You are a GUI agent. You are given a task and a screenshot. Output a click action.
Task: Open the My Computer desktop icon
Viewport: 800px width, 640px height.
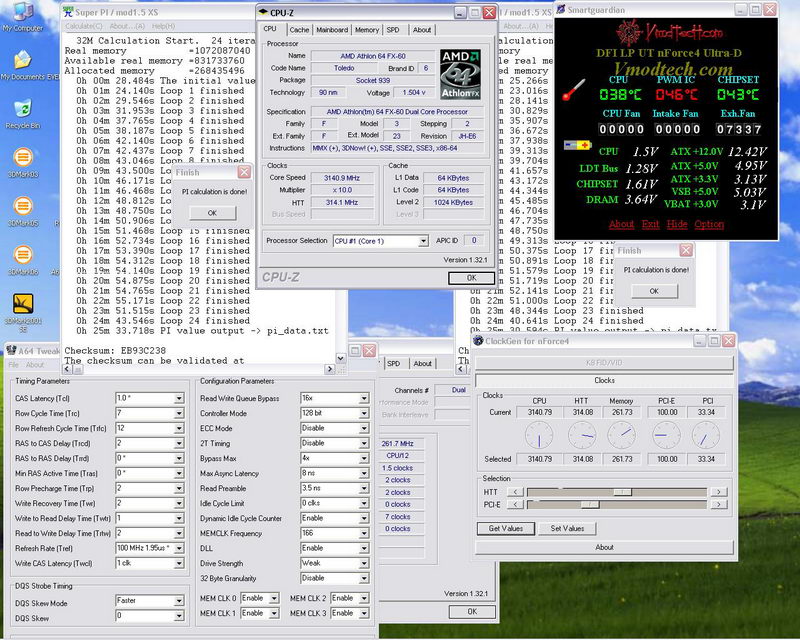23,16
